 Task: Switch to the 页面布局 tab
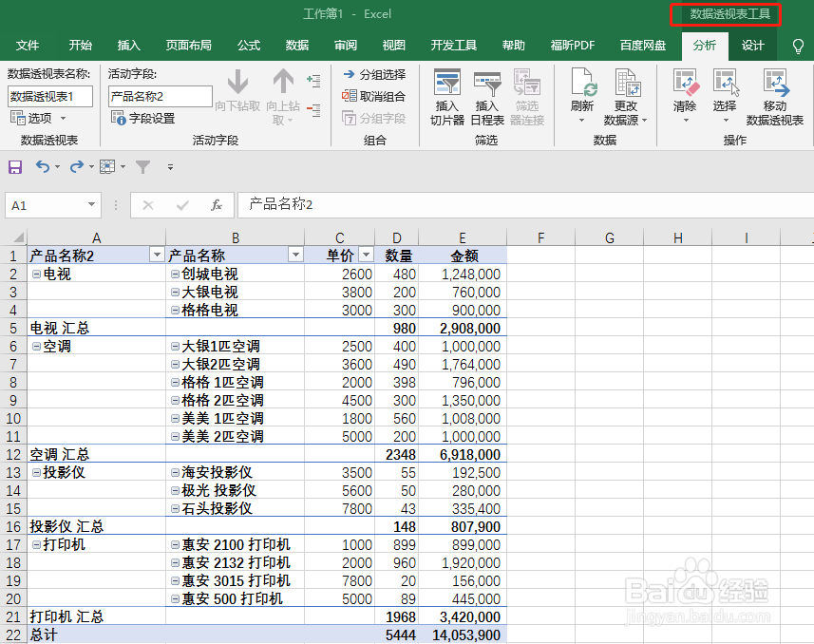point(188,46)
